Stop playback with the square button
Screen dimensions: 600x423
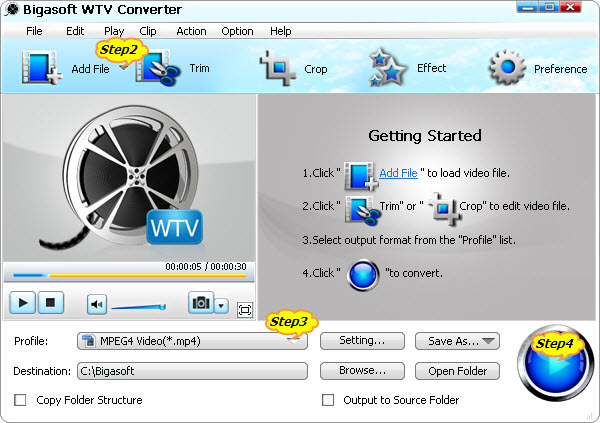tap(50, 303)
